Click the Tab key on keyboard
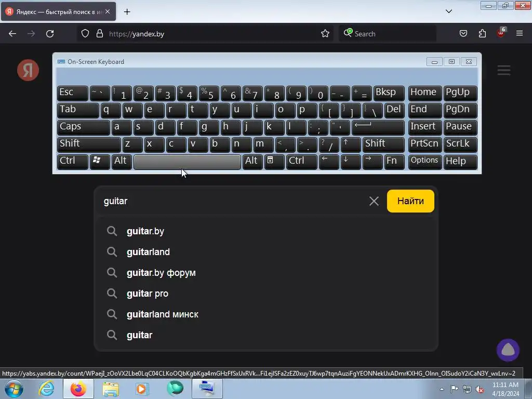The width and height of the screenshot is (532, 399). coord(78,111)
